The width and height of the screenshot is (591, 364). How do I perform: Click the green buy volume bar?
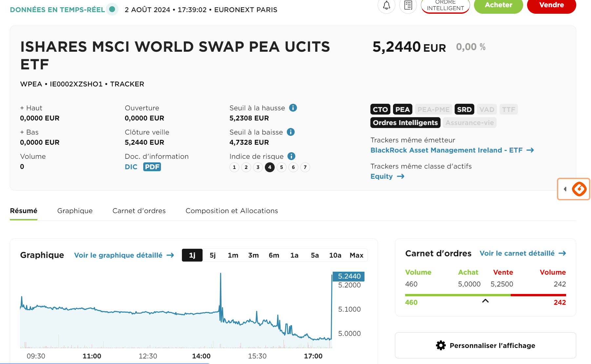[458, 295]
